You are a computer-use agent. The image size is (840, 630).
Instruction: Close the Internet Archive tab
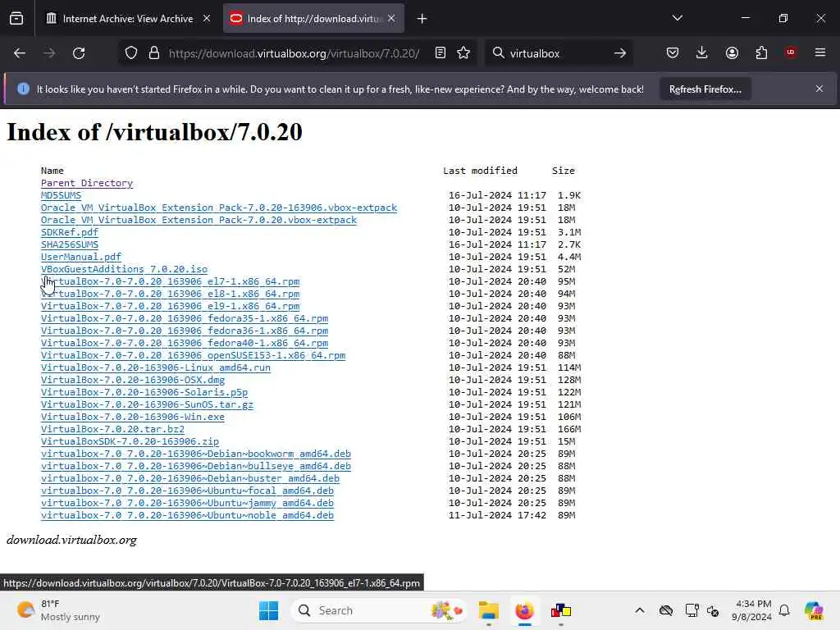pos(207,18)
